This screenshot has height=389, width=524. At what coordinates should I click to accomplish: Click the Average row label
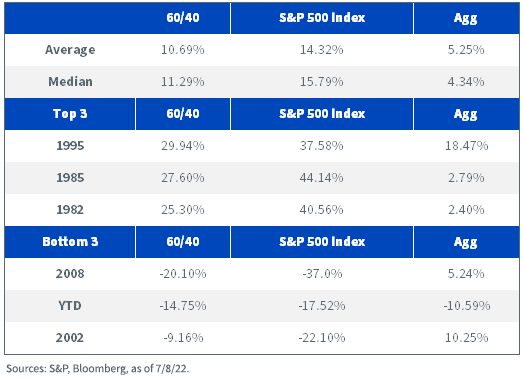pos(70,50)
